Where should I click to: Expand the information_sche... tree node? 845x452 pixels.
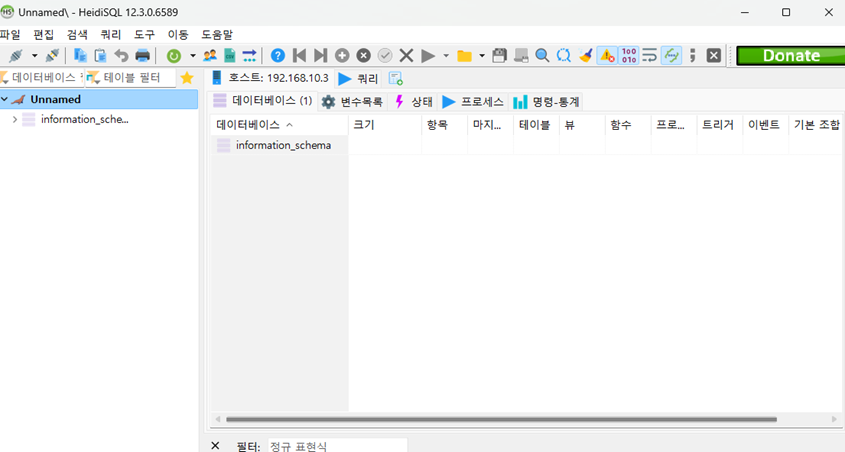[15, 120]
